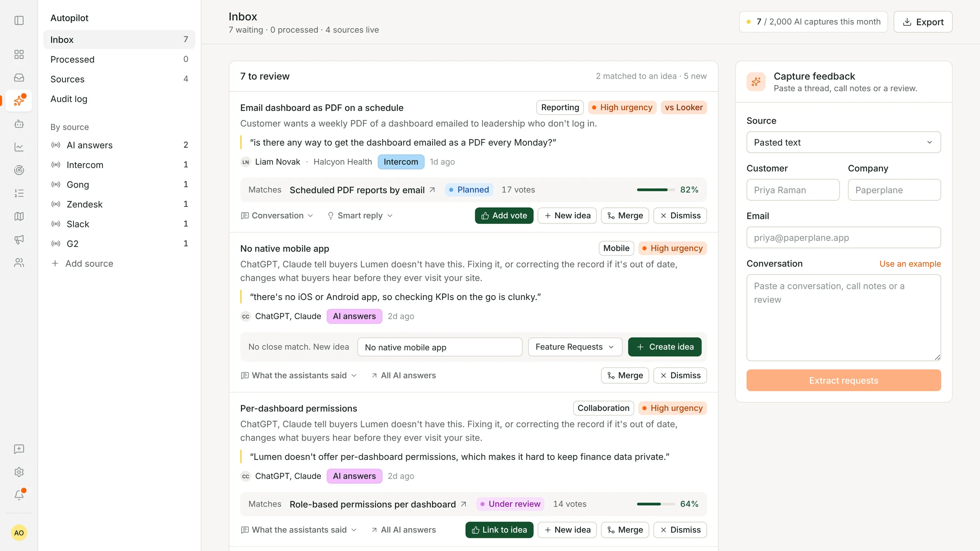Open the notifications bell icon
This screenshot has width=980, height=551.
[x=19, y=495]
